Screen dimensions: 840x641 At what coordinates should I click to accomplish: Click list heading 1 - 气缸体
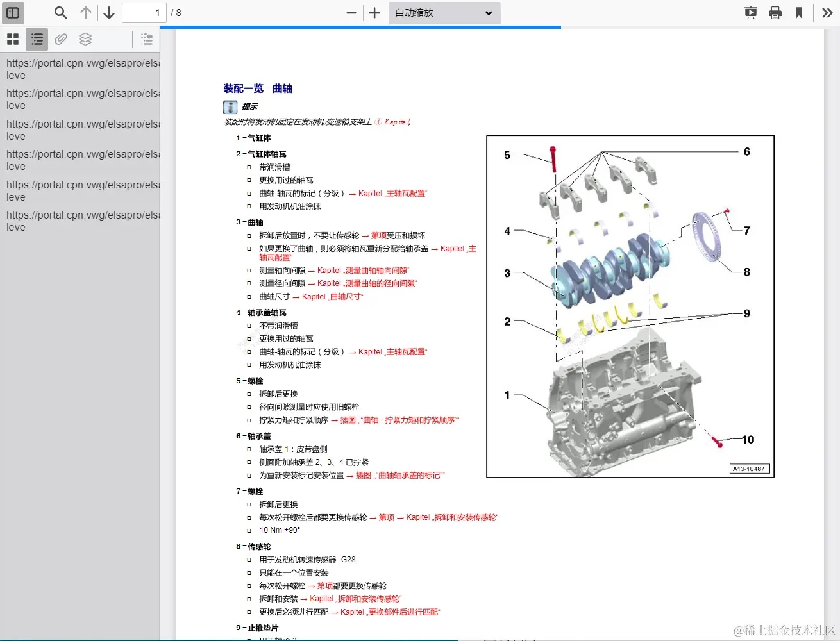pos(253,138)
